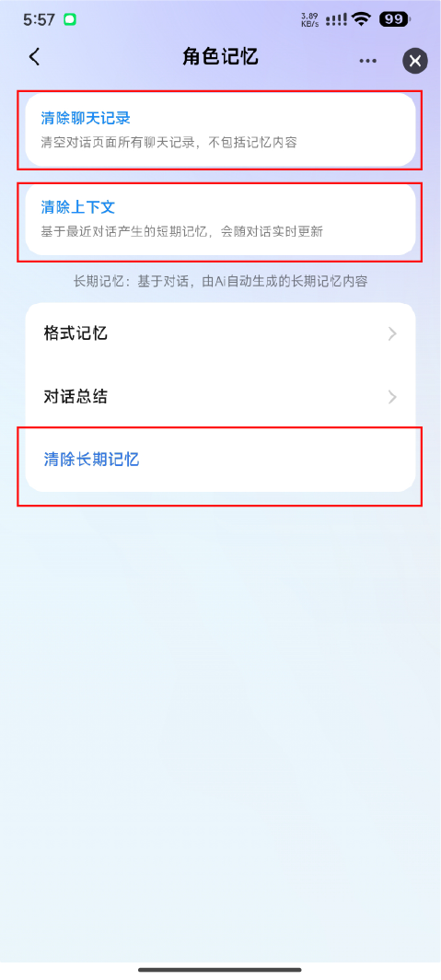Open the 对话总结 entry
441x980 pixels.
[x=220, y=397]
